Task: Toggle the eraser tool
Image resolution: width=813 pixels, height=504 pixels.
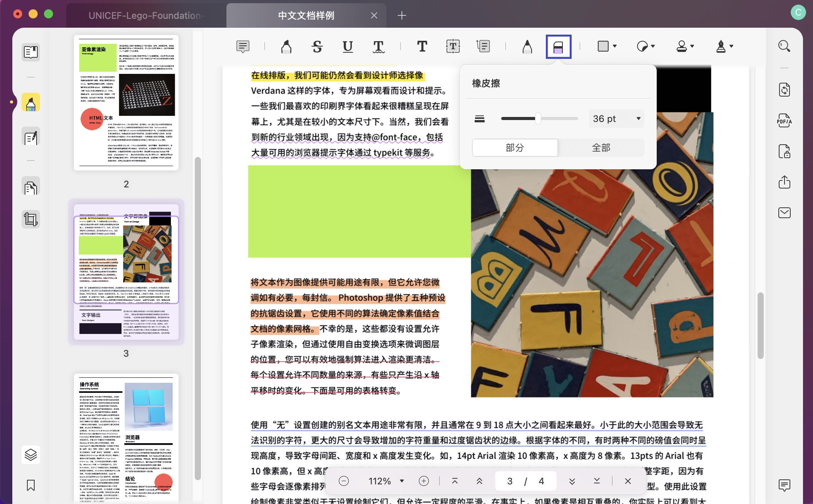Action: (558, 47)
